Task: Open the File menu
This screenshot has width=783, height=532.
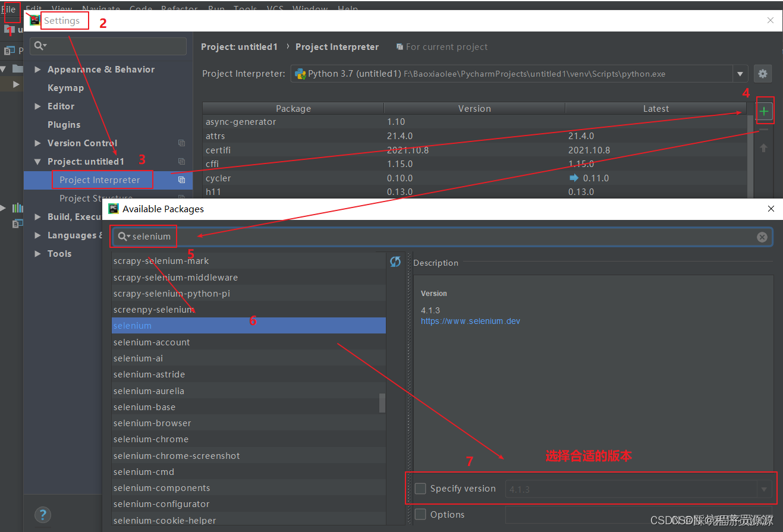Action: [8, 9]
